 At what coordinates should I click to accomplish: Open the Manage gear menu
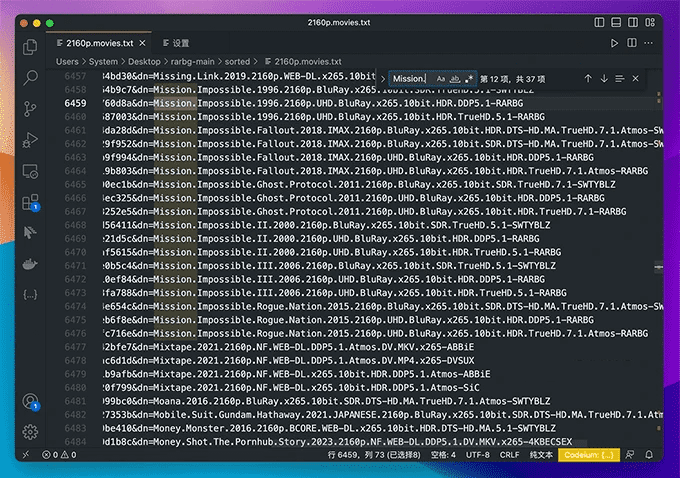coord(31,432)
